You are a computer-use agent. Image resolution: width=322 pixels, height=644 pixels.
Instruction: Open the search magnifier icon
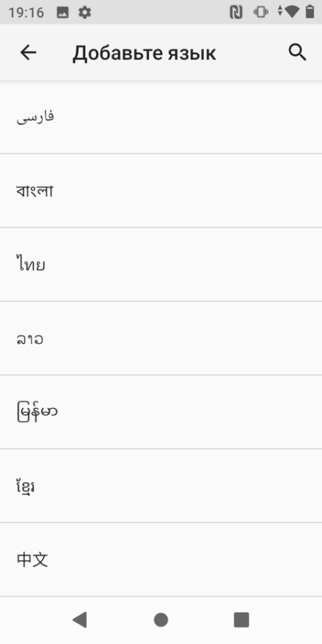[298, 52]
